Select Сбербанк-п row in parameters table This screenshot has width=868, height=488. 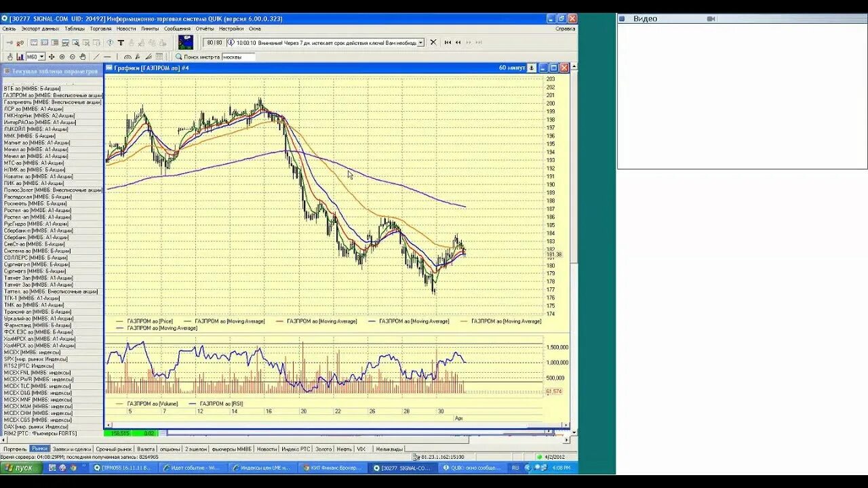(52, 231)
